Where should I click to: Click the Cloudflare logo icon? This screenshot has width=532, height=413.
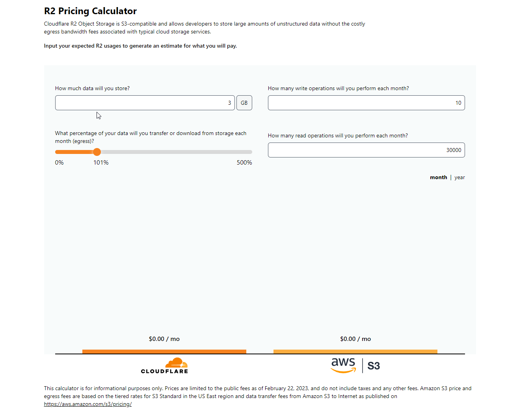point(164,366)
